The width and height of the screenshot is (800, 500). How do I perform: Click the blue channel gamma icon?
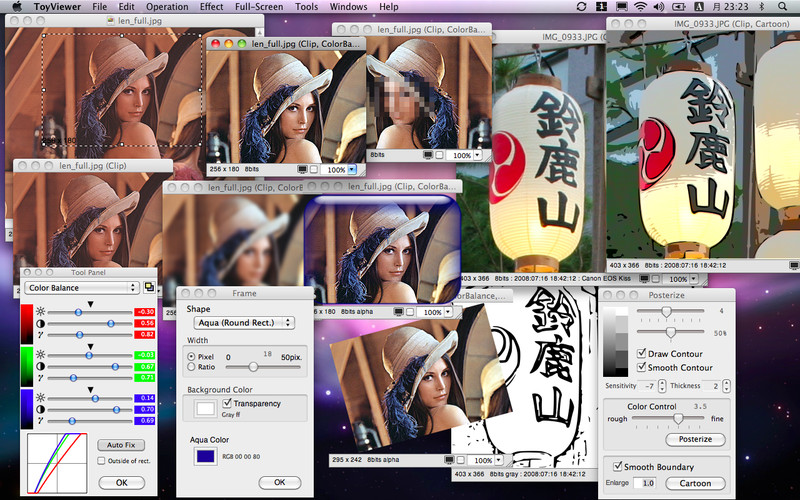pos(40,421)
